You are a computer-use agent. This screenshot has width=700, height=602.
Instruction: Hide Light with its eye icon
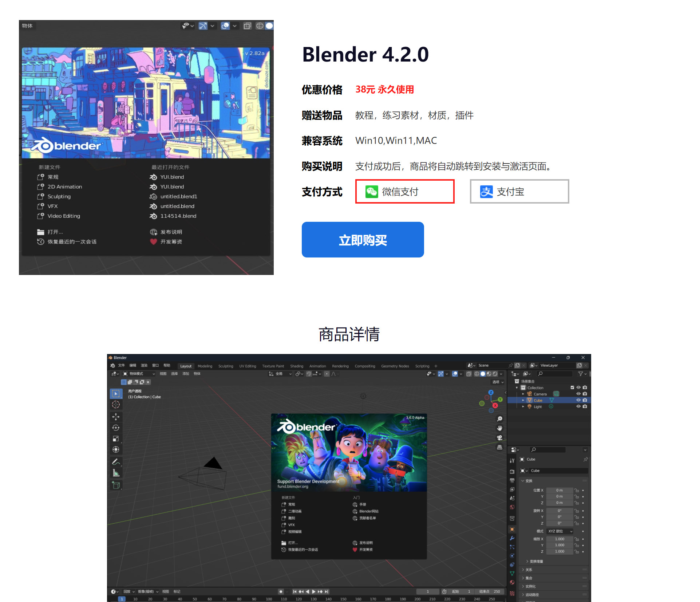578,406
